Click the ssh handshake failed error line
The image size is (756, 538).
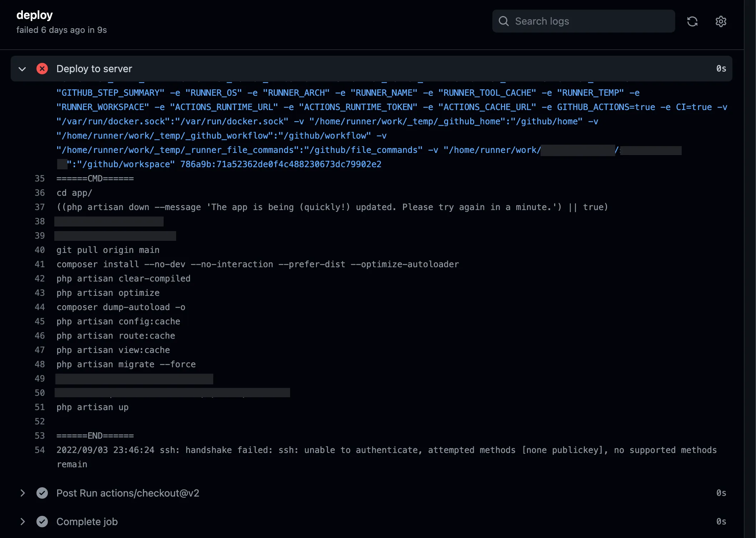pos(386,450)
